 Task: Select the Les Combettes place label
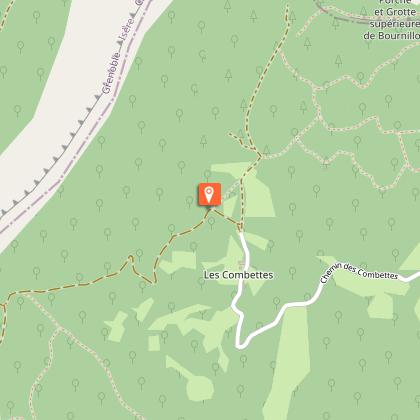pyautogui.click(x=238, y=275)
